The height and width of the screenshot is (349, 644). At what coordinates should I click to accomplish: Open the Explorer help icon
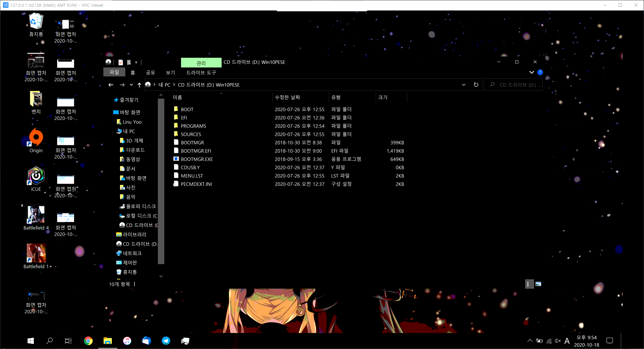540,72
